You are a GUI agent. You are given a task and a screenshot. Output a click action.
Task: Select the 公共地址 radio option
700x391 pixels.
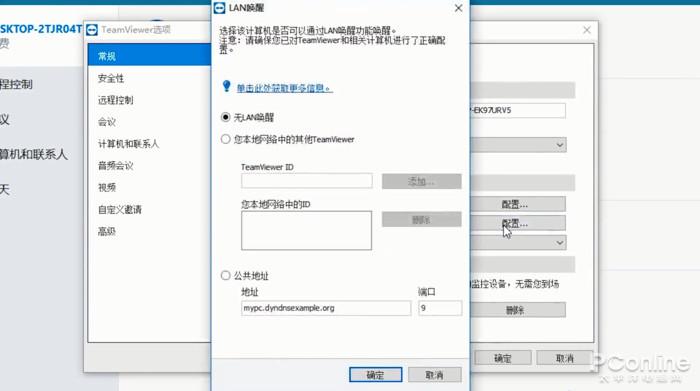(x=225, y=275)
